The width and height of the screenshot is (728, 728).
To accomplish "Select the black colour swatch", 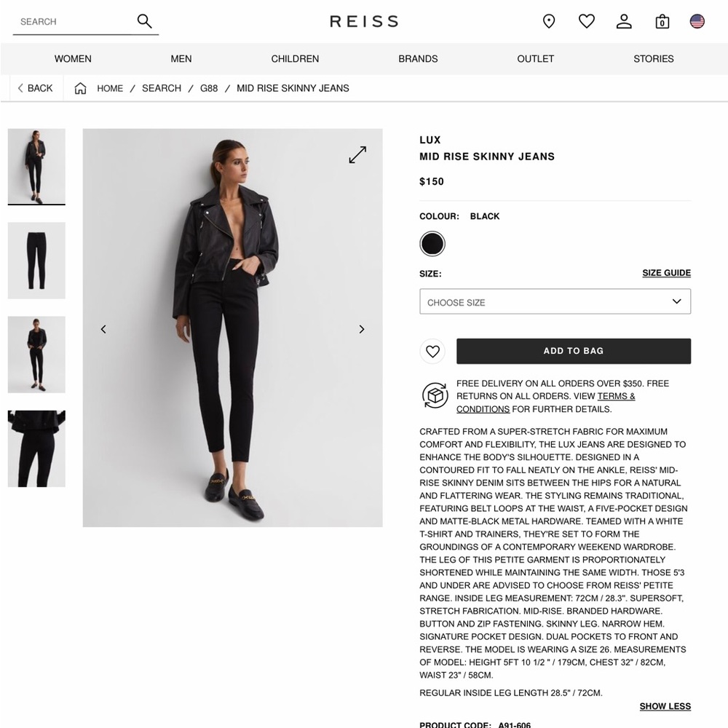I will (x=432, y=244).
